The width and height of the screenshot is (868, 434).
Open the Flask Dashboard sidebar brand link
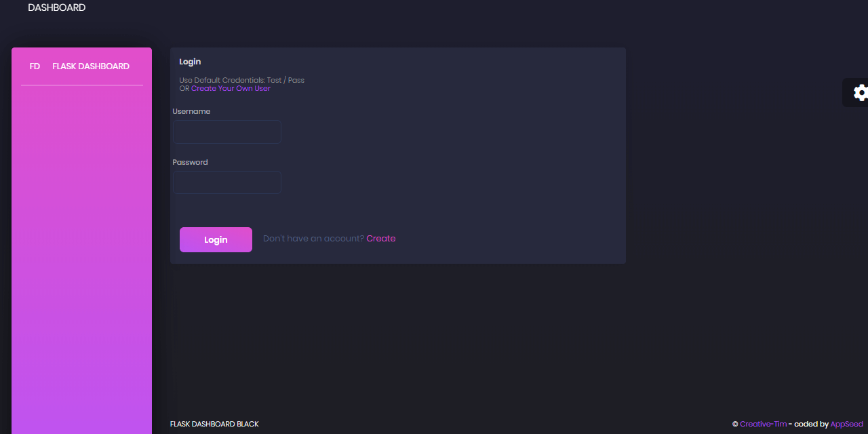tap(91, 66)
